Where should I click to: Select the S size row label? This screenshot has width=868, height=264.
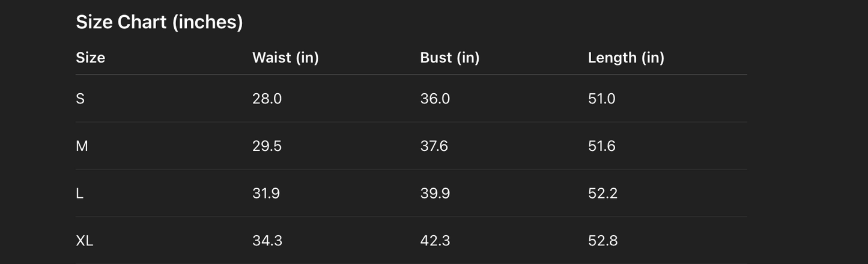coord(80,99)
